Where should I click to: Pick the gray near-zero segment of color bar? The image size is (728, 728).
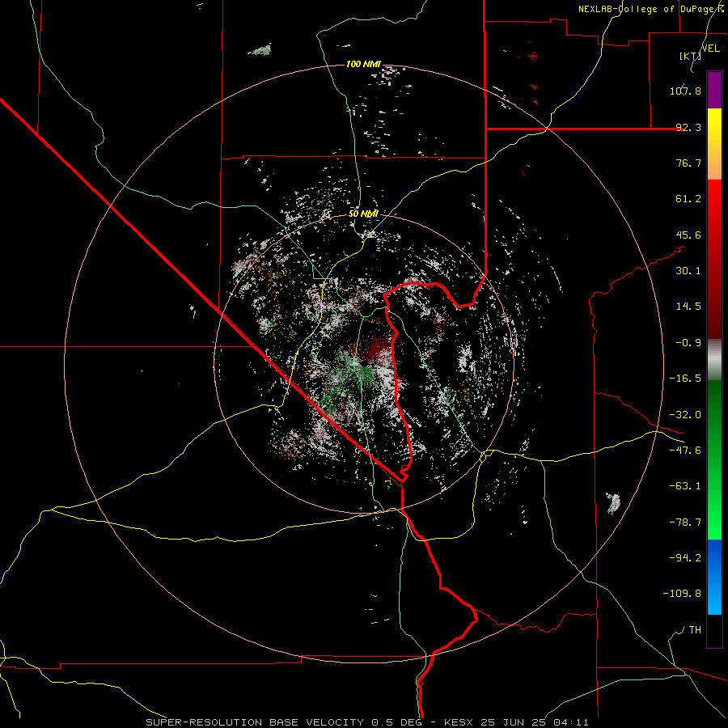point(714,360)
